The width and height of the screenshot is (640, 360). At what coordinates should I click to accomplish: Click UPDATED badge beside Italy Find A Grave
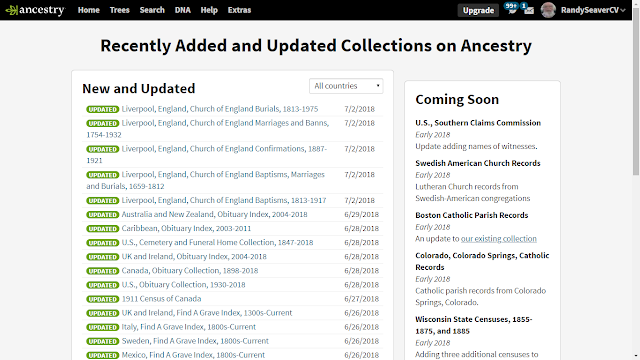[x=102, y=327]
